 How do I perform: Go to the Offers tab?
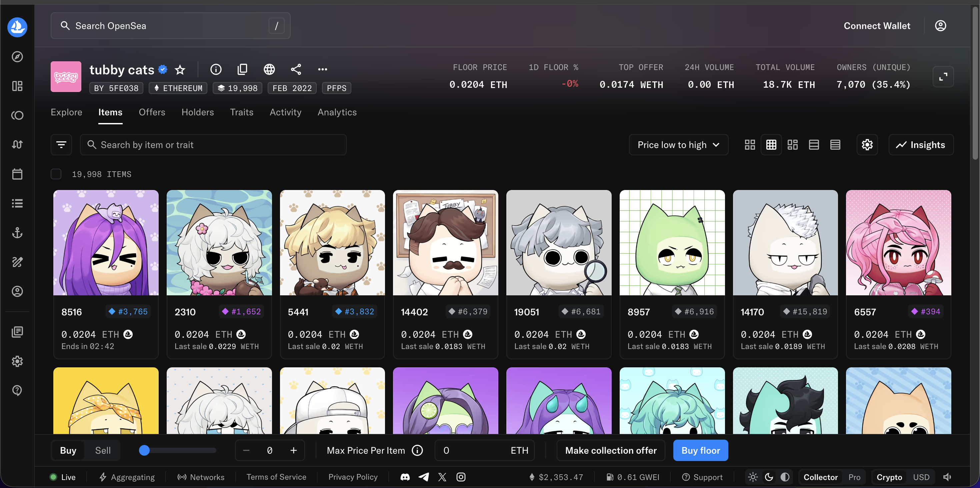pos(152,112)
